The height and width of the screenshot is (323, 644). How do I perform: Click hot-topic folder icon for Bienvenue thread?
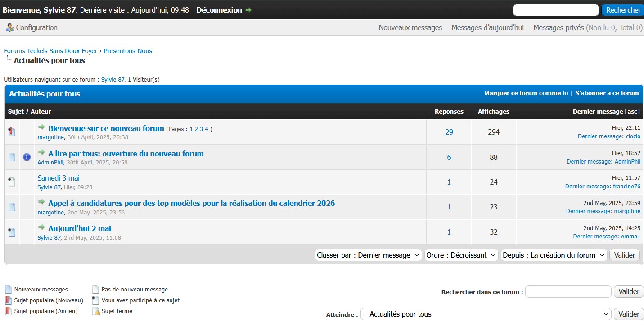[x=12, y=132]
